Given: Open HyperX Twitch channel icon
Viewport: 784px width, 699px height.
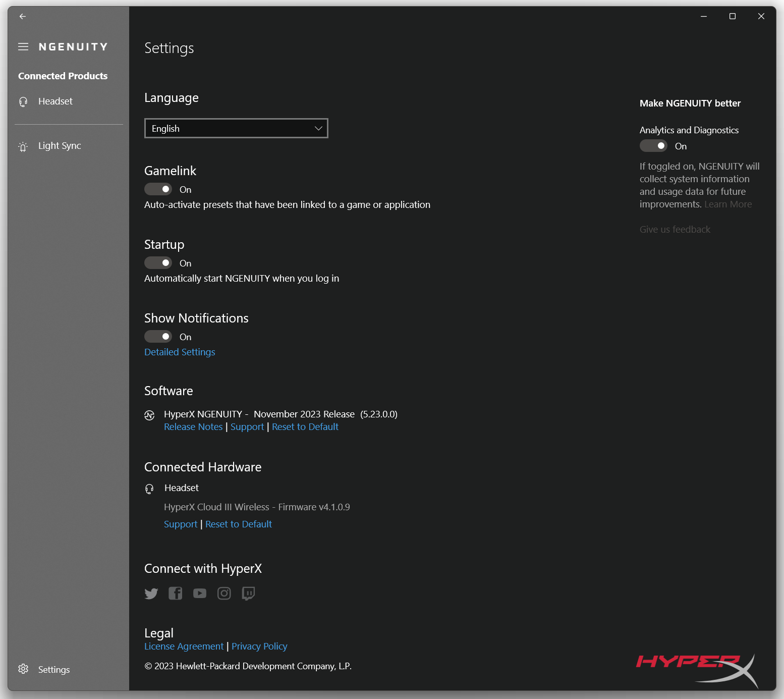Looking at the screenshot, I should [x=248, y=594].
